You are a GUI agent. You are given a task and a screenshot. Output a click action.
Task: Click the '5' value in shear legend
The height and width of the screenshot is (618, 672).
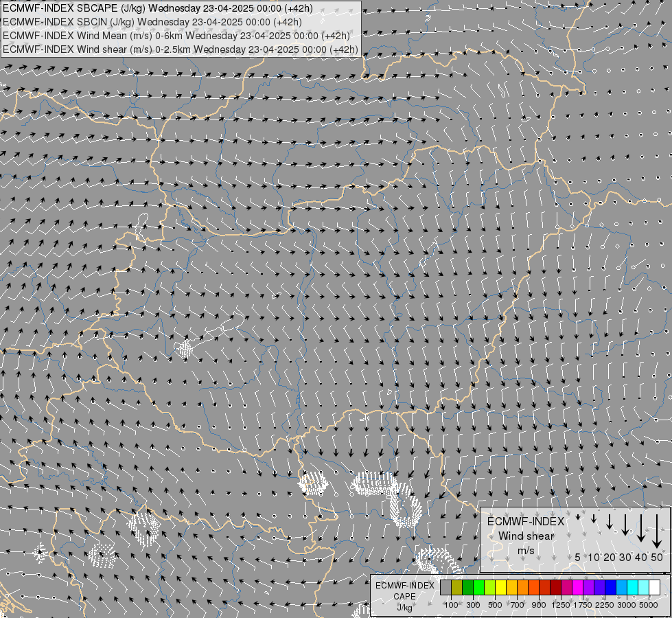point(577,557)
